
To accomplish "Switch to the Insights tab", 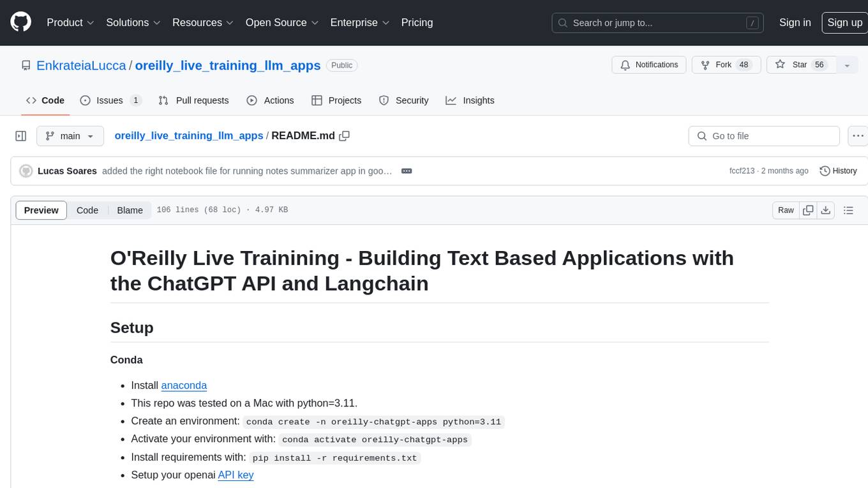I will coord(470,100).
